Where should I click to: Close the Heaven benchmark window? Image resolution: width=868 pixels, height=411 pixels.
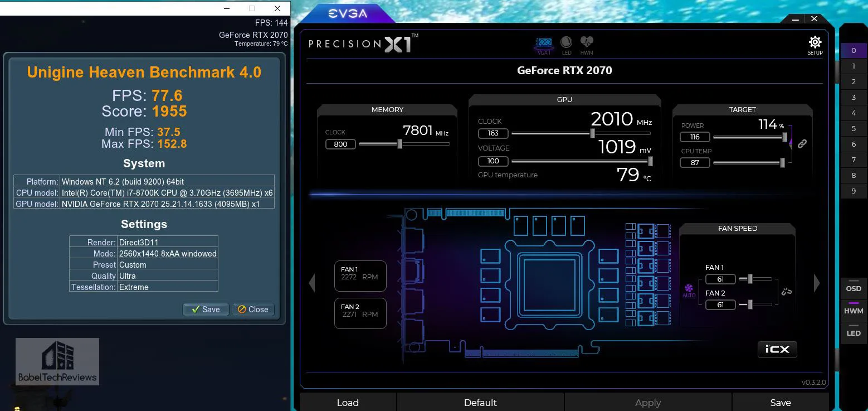(x=277, y=8)
